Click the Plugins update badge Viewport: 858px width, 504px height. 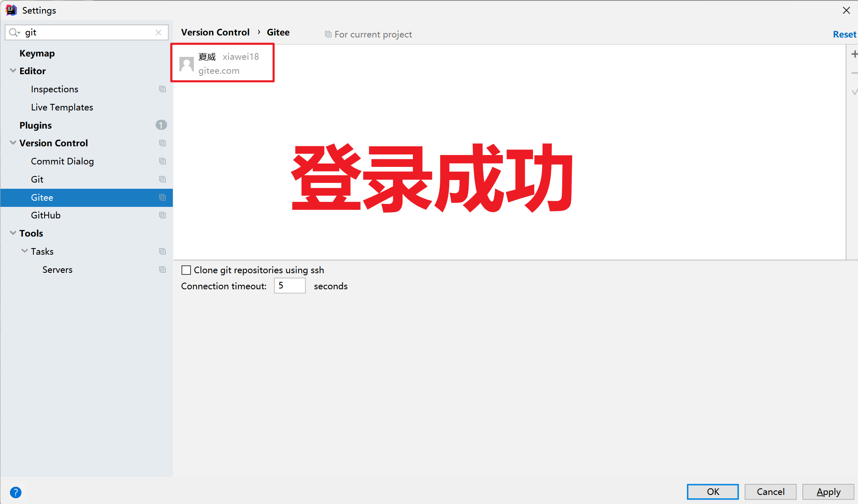161,125
